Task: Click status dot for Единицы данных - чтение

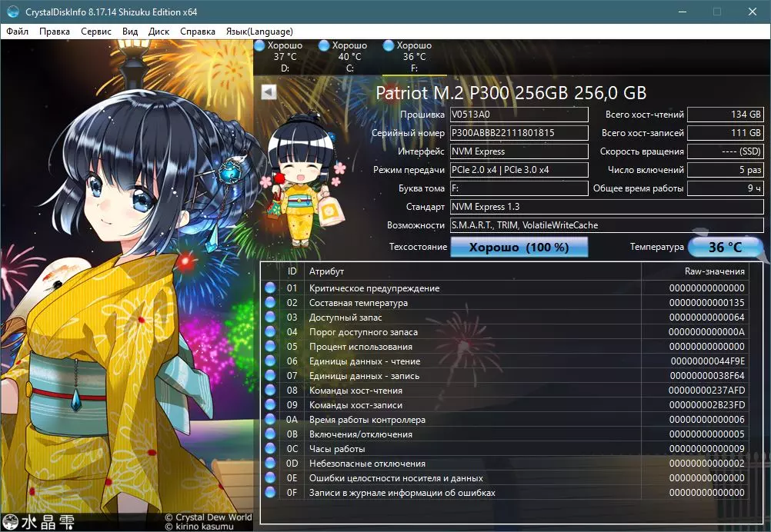Action: coord(270,361)
